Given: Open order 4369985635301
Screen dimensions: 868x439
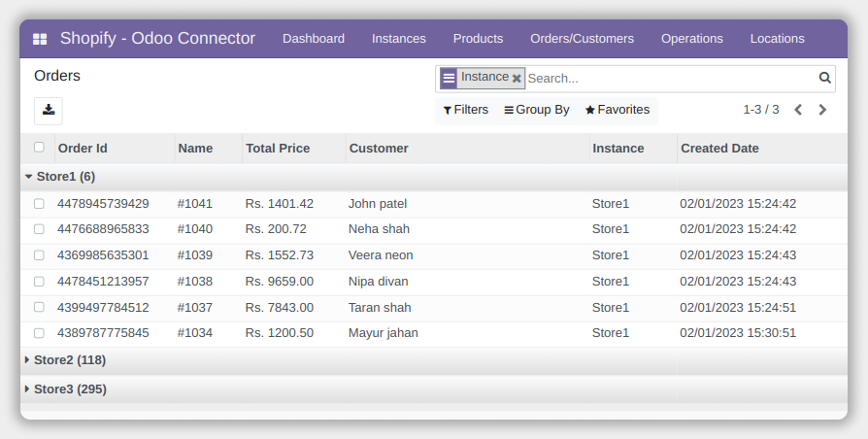Looking at the screenshot, I should click(x=103, y=255).
